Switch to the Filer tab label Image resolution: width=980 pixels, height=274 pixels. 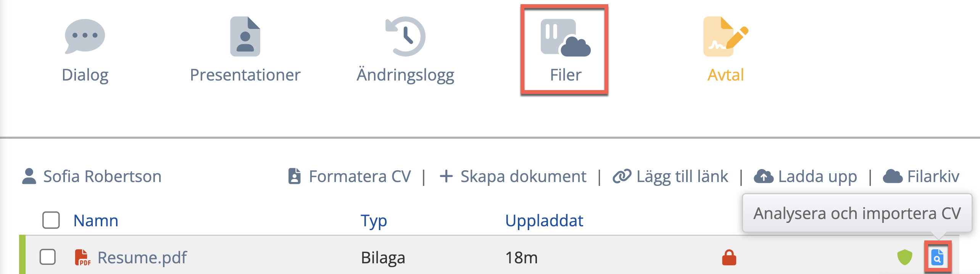pyautogui.click(x=566, y=75)
